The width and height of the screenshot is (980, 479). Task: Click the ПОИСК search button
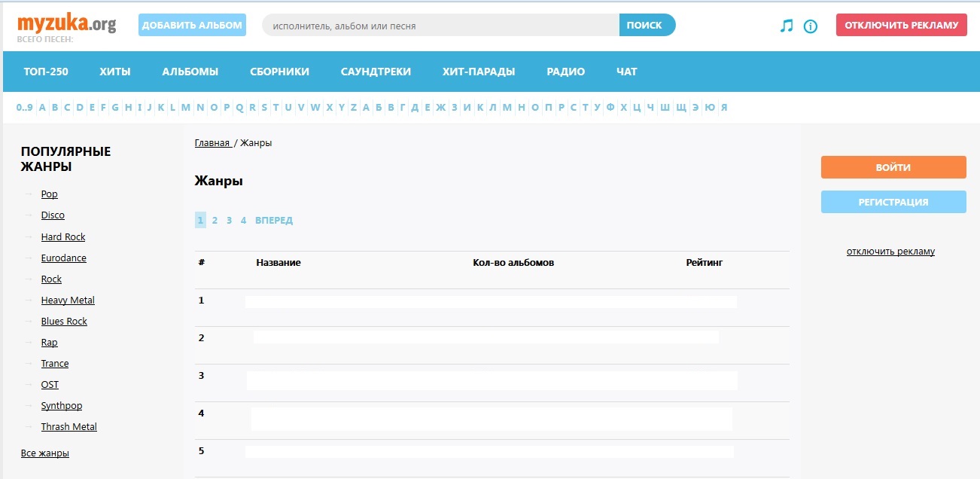click(647, 25)
